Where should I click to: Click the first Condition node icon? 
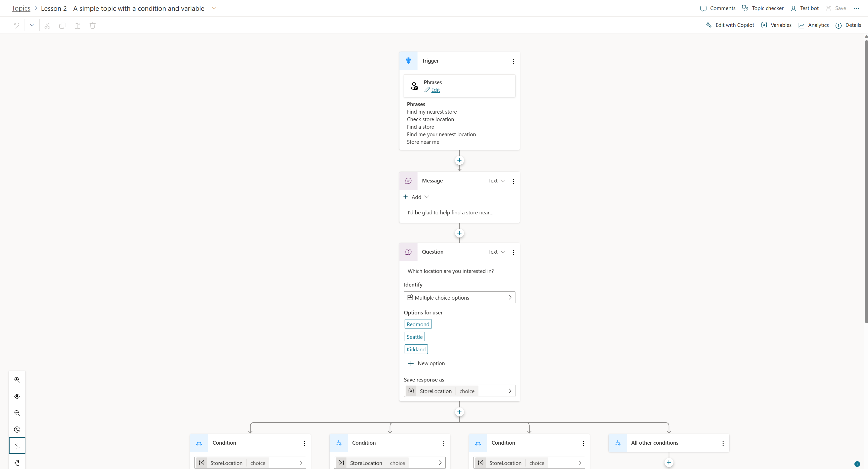(x=199, y=442)
